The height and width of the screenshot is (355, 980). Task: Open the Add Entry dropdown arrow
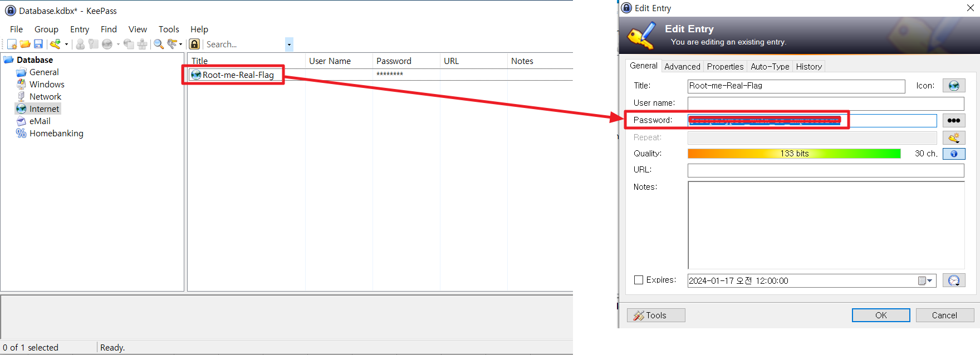pos(66,45)
